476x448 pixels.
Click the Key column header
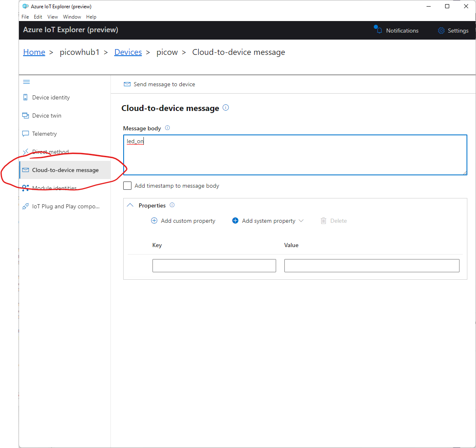tap(157, 245)
